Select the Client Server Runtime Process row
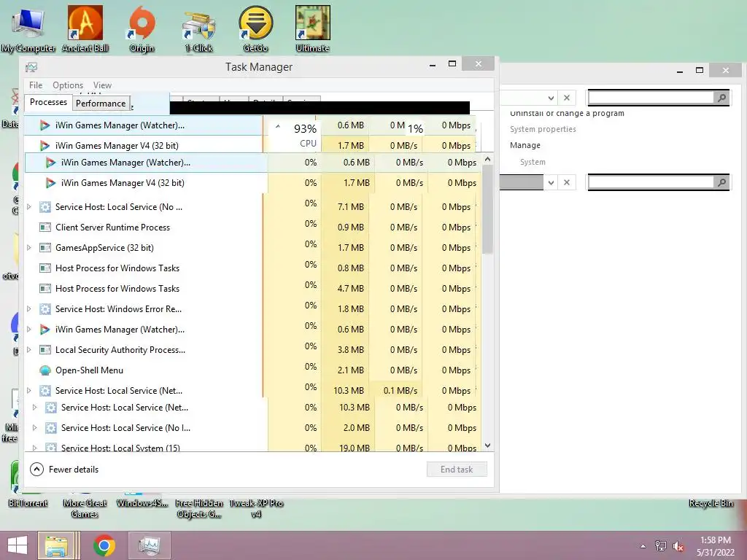Viewport: 747px width, 560px height. pos(251,227)
